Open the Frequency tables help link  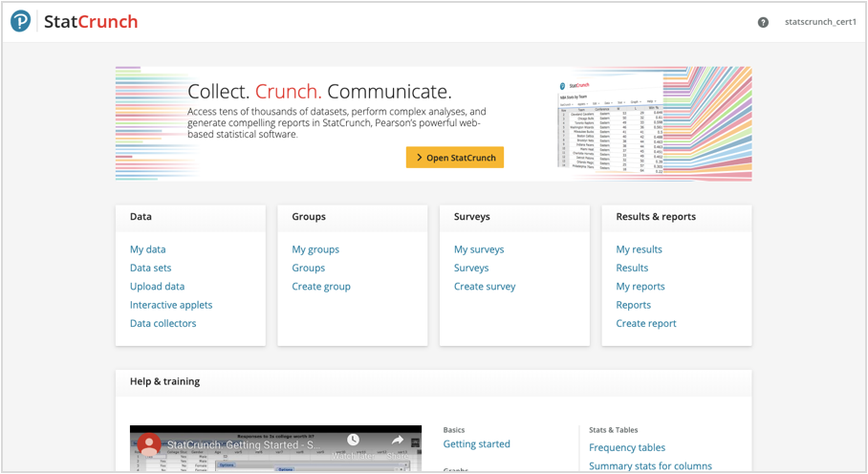point(627,447)
